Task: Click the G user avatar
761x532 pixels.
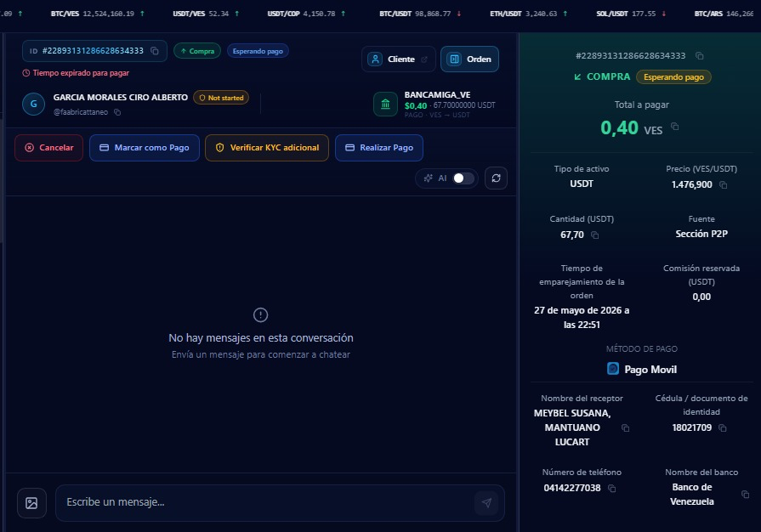Action: [33, 104]
